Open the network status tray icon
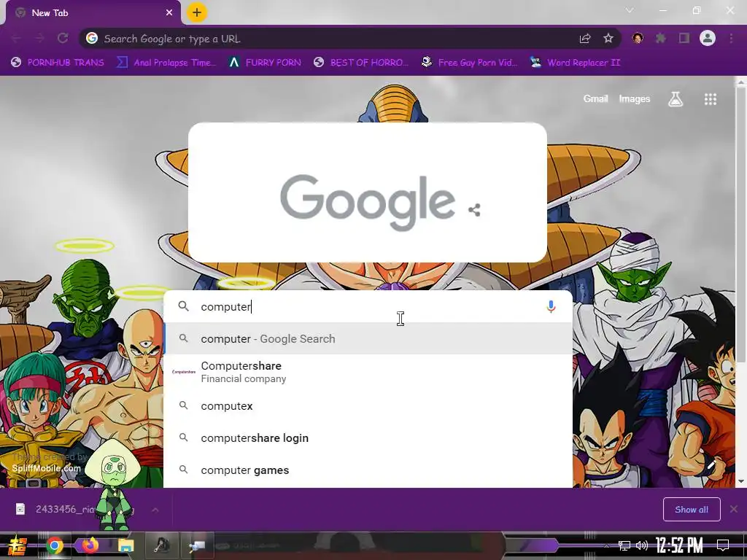747x560 pixels. (x=624, y=545)
